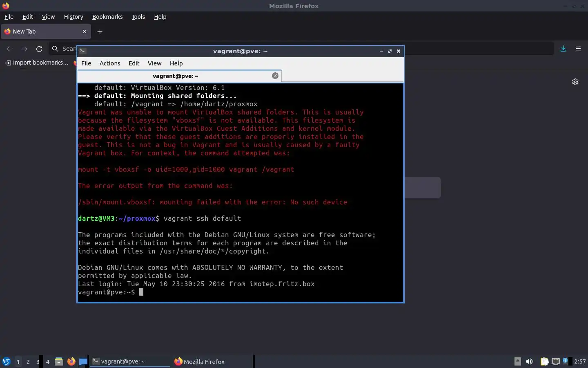Image resolution: width=588 pixels, height=368 pixels.
Task: Go forward in Firefox
Action: click(x=24, y=49)
